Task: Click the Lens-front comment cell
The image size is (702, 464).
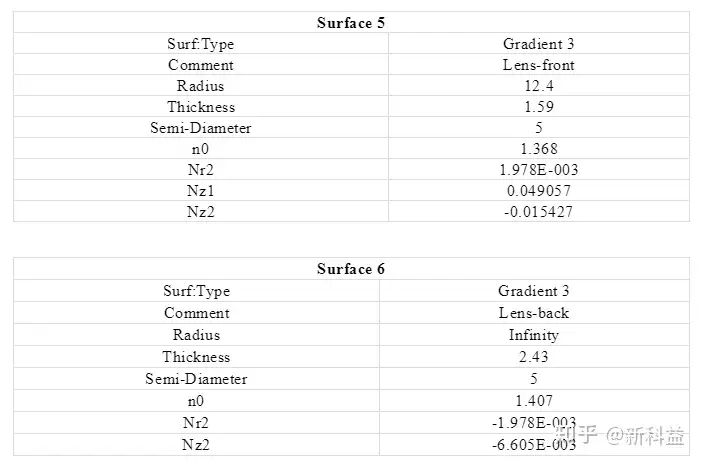Action: point(539,65)
